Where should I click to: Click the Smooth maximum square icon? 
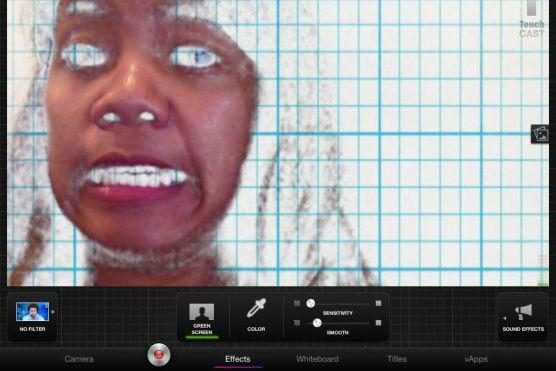(378, 323)
